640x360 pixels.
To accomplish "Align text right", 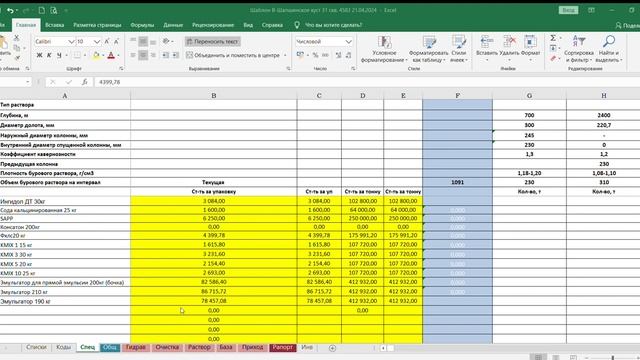I will (153, 55).
